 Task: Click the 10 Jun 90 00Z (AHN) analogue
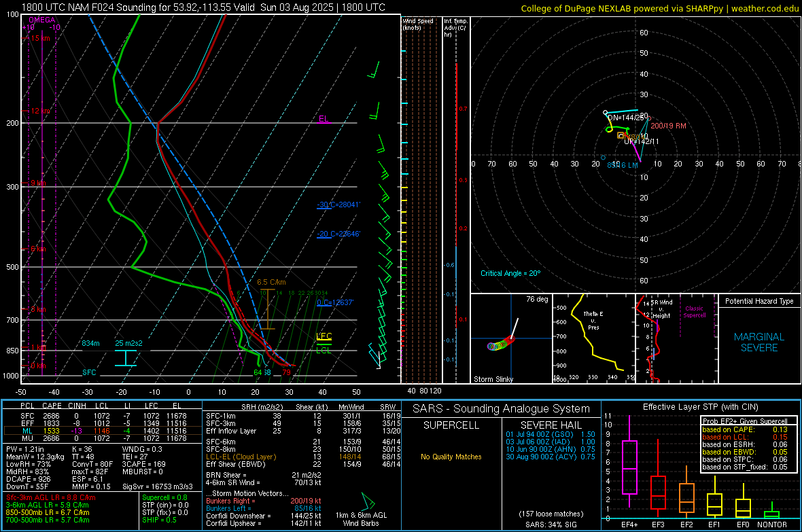point(551,449)
